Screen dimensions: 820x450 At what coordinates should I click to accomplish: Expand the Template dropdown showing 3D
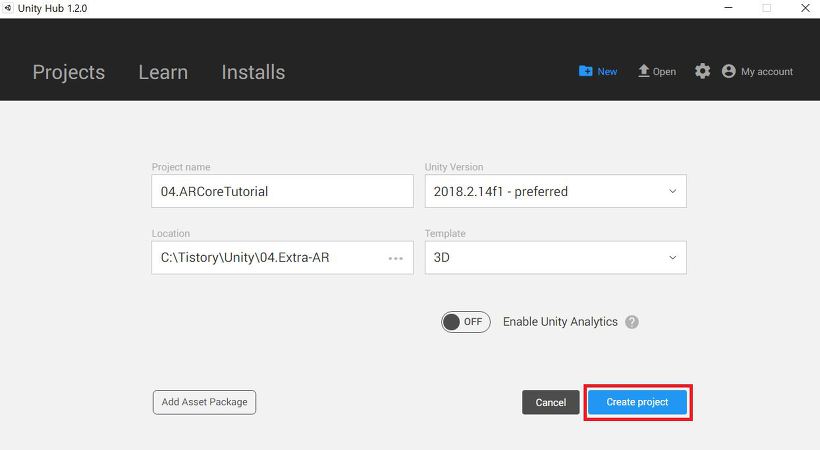[x=555, y=257]
